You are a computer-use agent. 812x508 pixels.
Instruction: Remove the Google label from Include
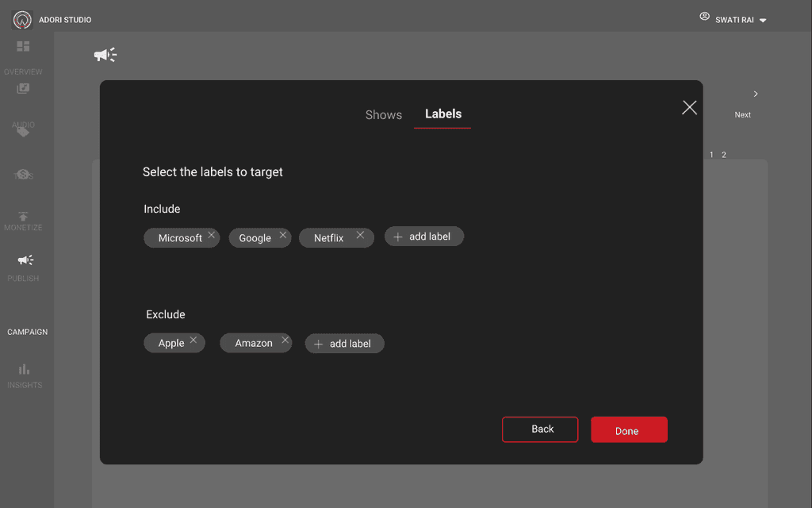(283, 235)
